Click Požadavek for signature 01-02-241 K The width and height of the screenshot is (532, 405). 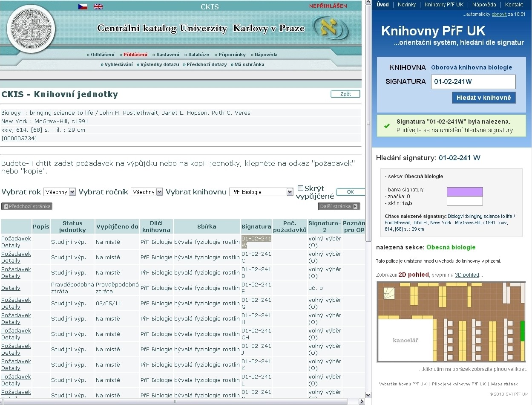[16, 362]
